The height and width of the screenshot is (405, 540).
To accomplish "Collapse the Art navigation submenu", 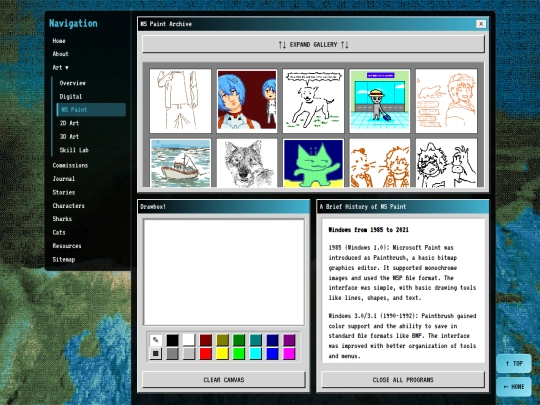I will pyautogui.click(x=61, y=68).
